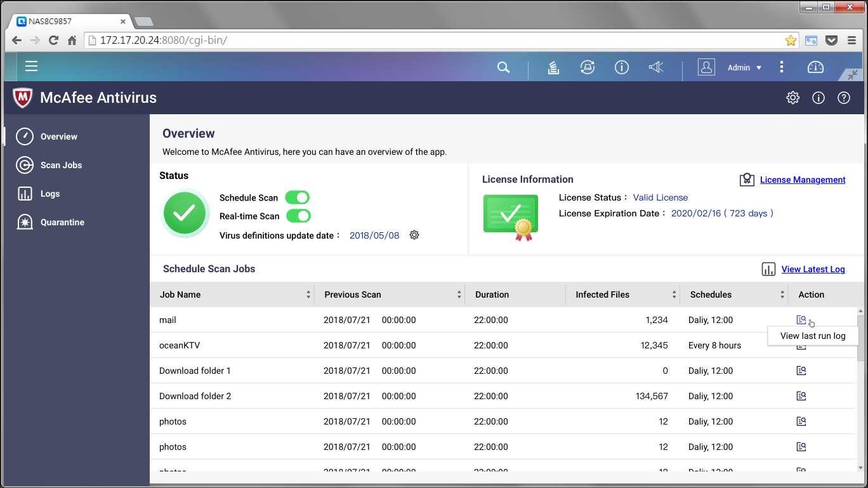868x488 pixels.
Task: Open the View Latest Log link
Action: coord(813,269)
